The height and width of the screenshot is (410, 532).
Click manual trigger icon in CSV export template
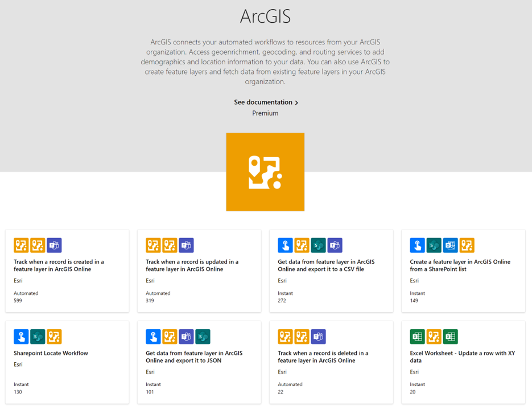[285, 245]
